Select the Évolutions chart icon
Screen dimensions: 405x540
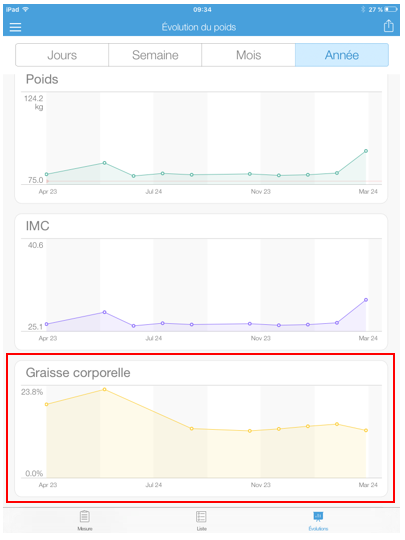click(x=318, y=516)
